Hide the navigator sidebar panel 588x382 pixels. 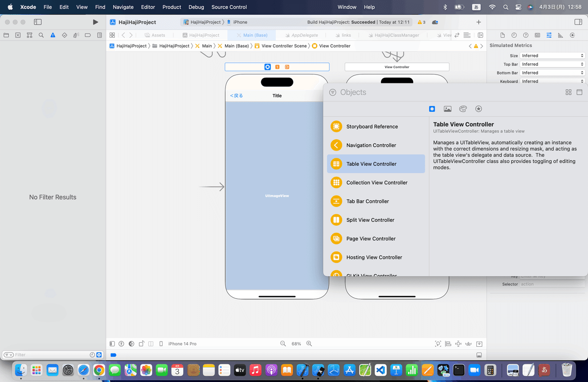[38, 22]
